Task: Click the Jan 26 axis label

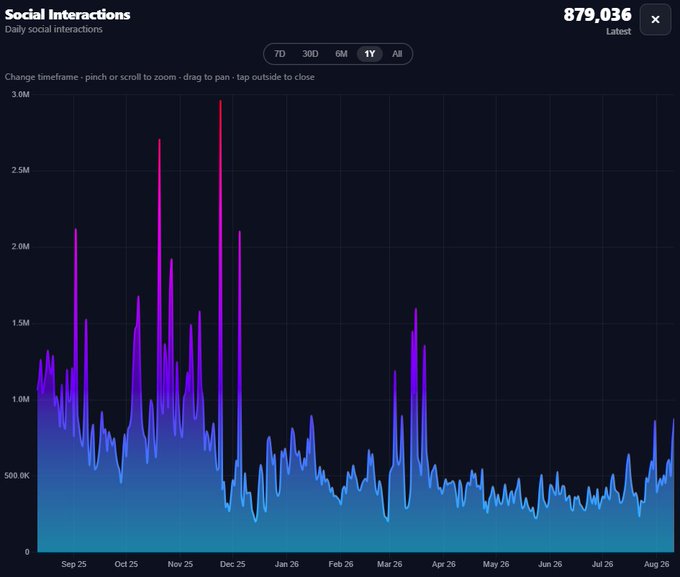Action: click(287, 564)
